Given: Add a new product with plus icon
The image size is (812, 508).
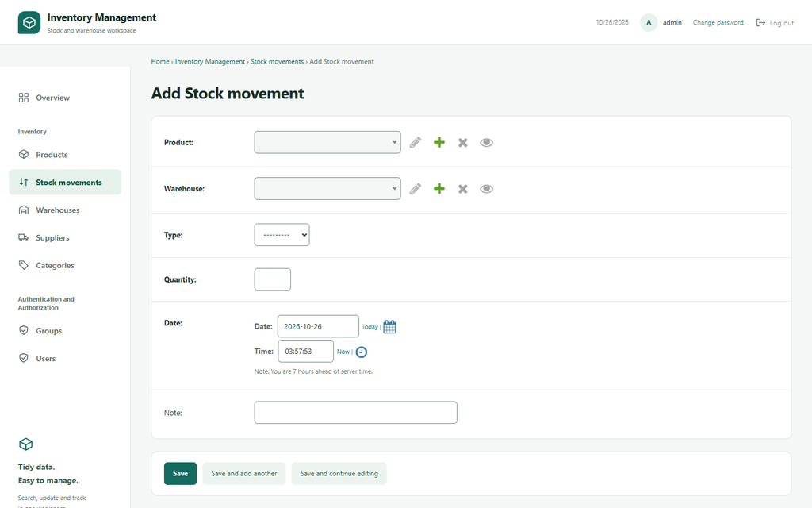Looking at the screenshot, I should point(439,143).
